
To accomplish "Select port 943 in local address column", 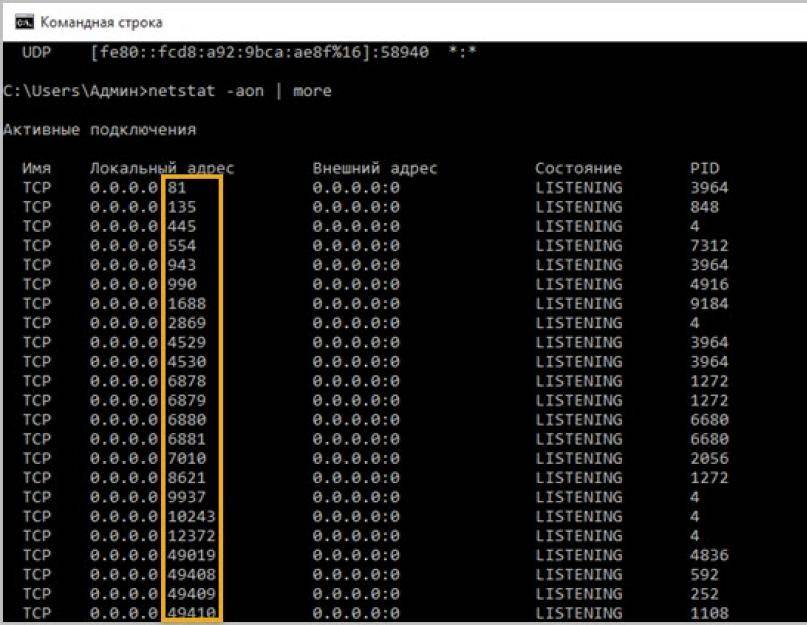I will click(182, 265).
